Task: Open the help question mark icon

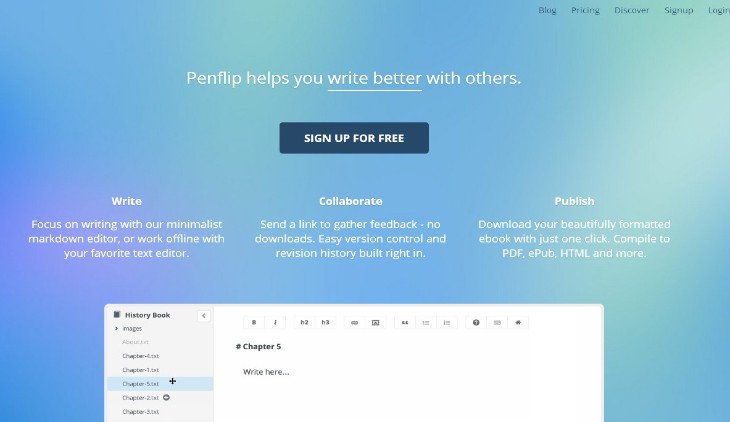Action: 476,322
